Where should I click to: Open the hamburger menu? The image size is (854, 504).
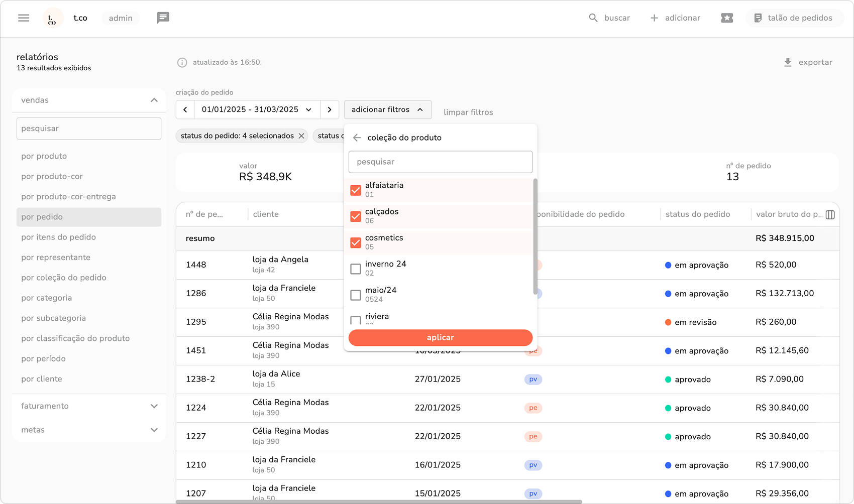24,18
